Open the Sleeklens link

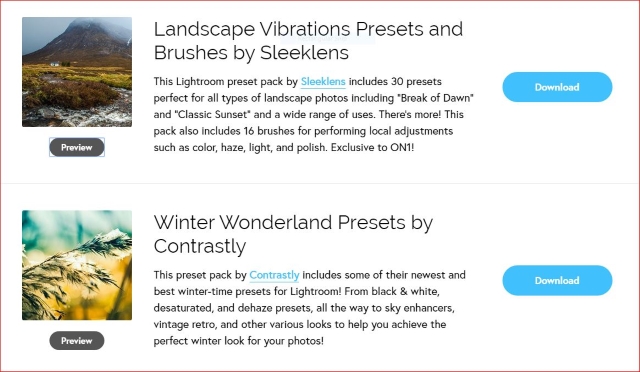point(323,82)
